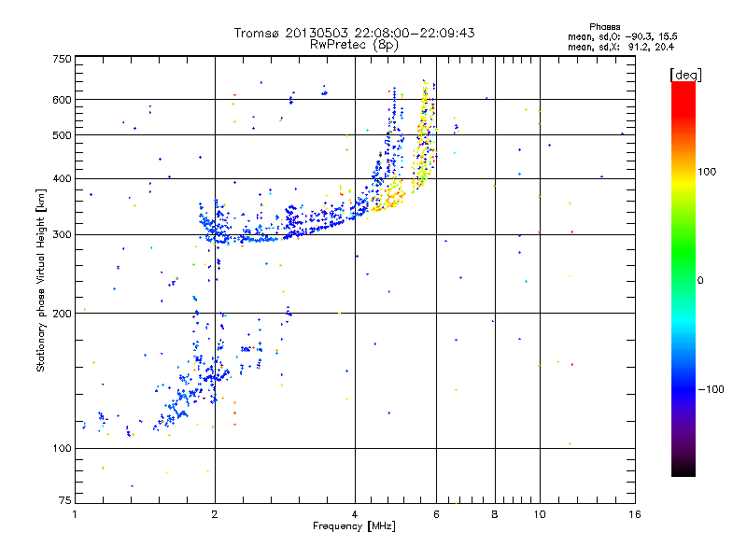The height and width of the screenshot is (560, 747).
Task: Click the y-axis tick label '300'
Action: point(63,235)
